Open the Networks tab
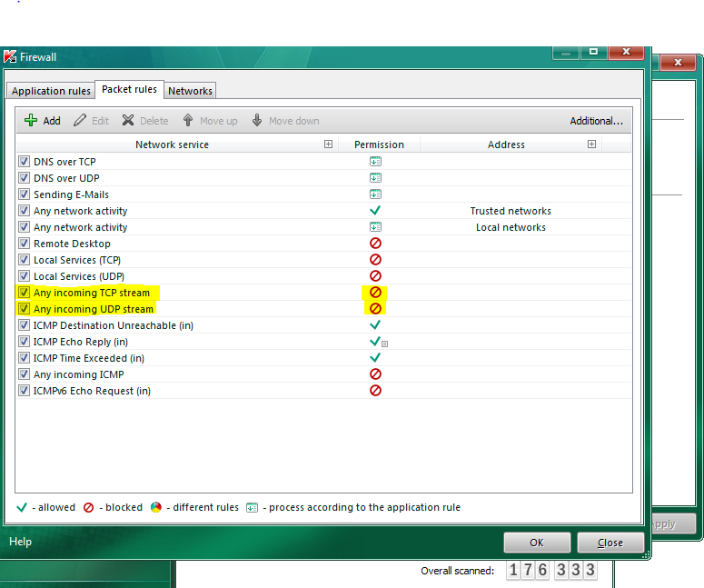This screenshot has width=704, height=588. click(x=190, y=91)
